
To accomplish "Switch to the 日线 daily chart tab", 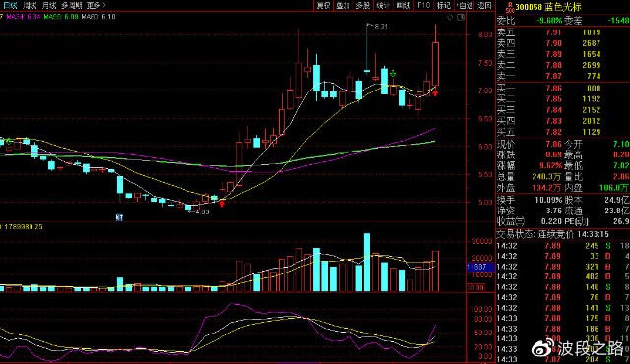I will point(10,5).
